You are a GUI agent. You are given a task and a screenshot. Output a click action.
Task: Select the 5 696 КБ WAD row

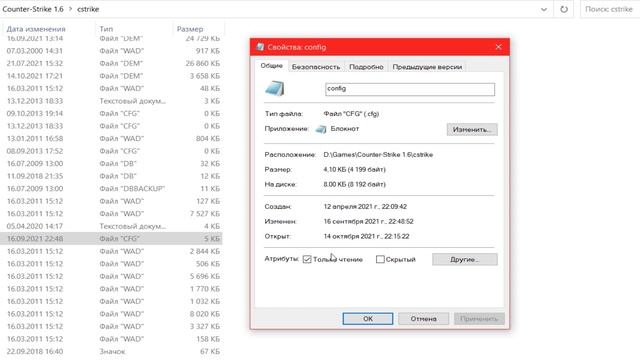[x=111, y=276]
